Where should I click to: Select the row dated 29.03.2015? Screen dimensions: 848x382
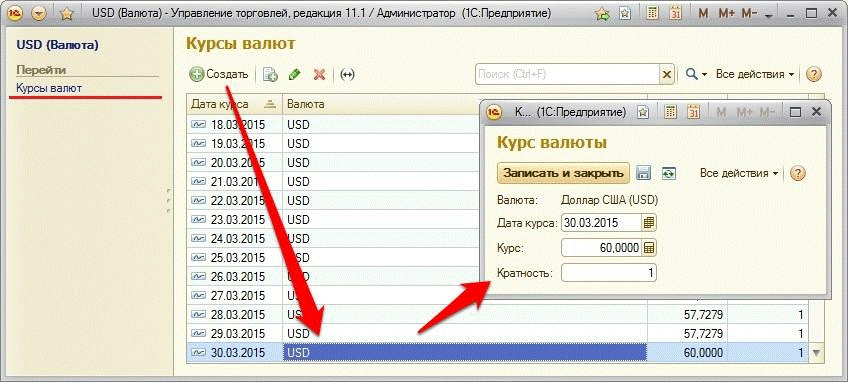[498, 333]
